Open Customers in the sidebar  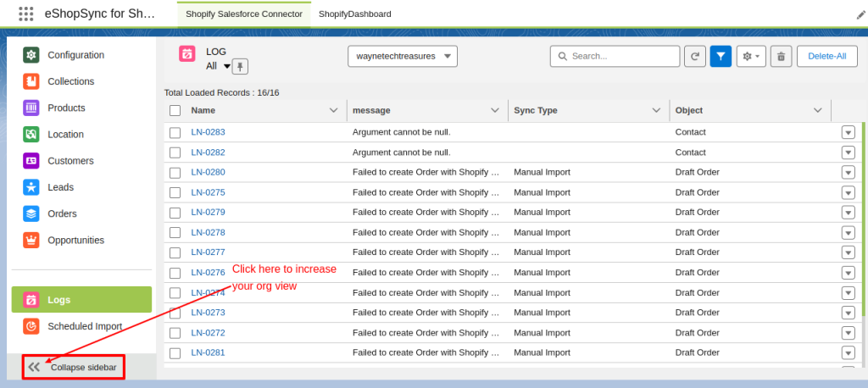82,160
